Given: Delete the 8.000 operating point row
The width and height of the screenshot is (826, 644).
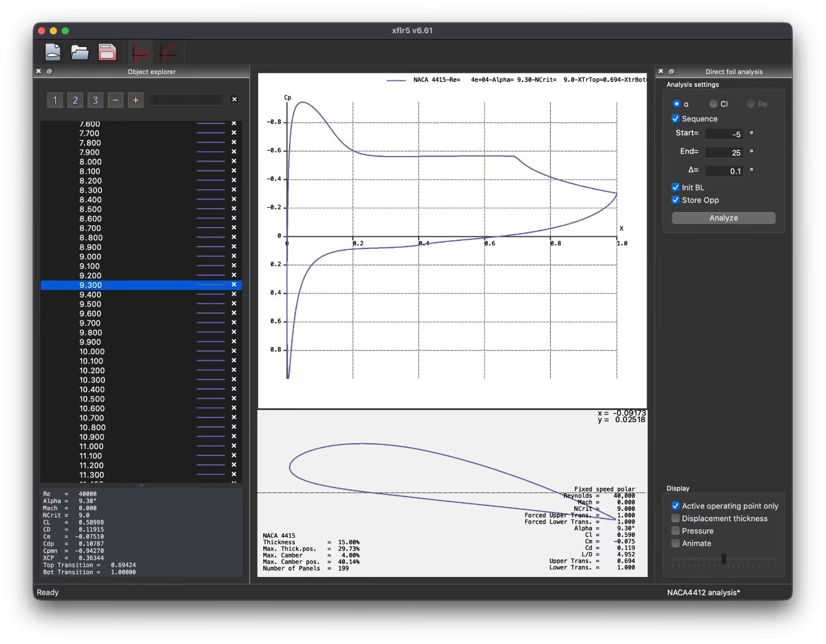Looking at the screenshot, I should pyautogui.click(x=234, y=161).
